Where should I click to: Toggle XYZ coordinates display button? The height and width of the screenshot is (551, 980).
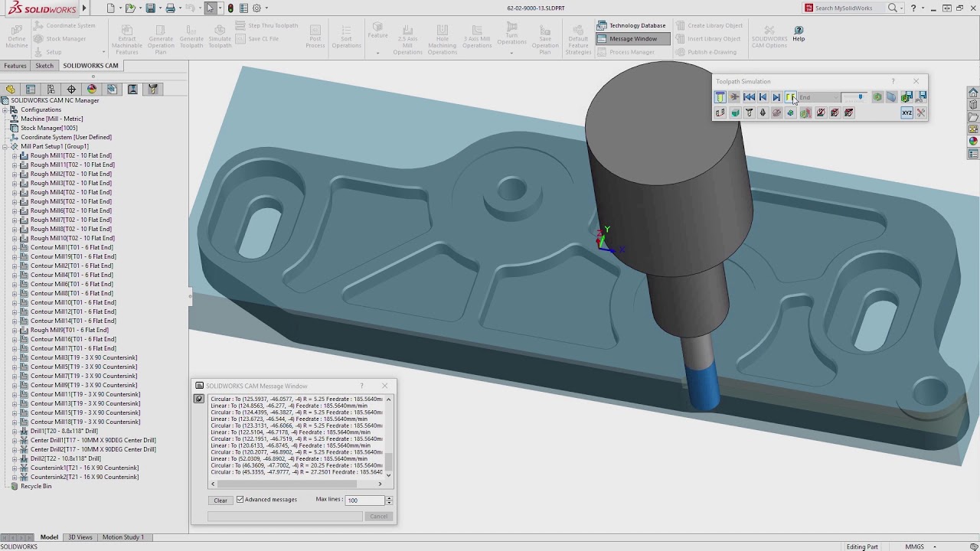pos(906,113)
